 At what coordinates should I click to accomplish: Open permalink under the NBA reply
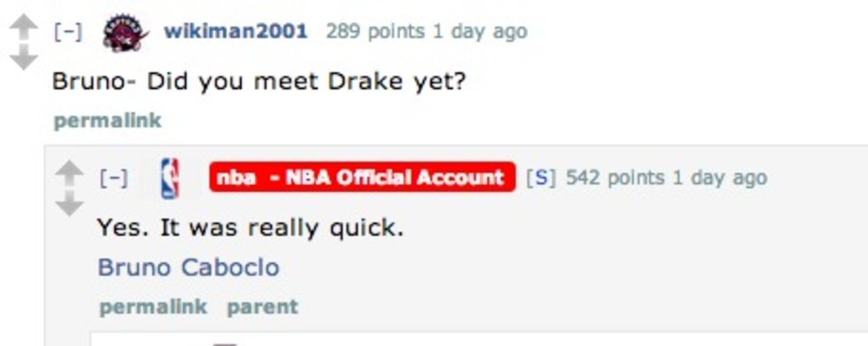tap(153, 307)
